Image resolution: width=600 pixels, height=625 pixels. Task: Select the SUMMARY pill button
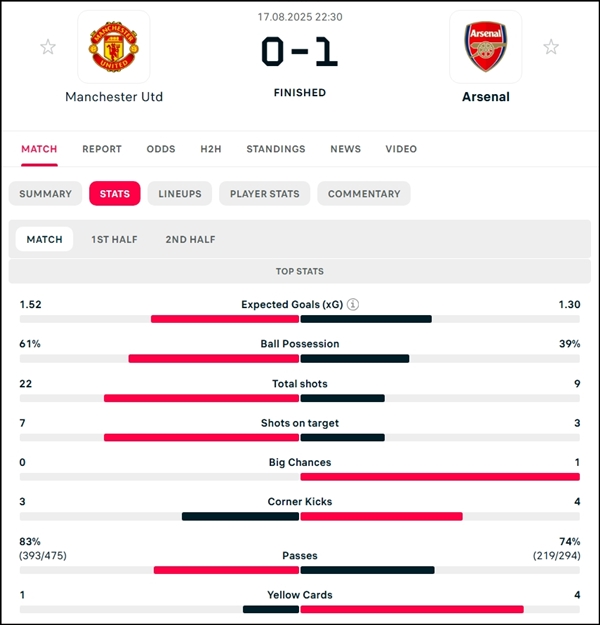45,194
